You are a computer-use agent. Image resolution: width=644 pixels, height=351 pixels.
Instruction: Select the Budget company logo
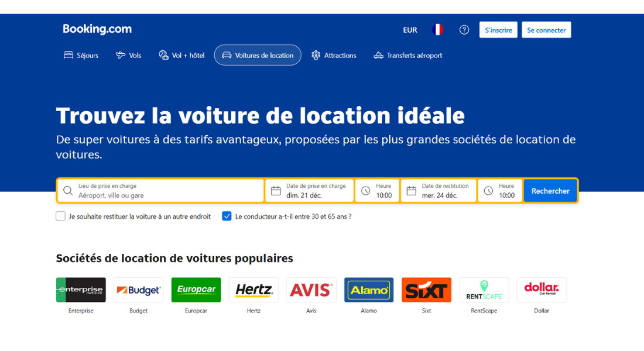point(138,290)
